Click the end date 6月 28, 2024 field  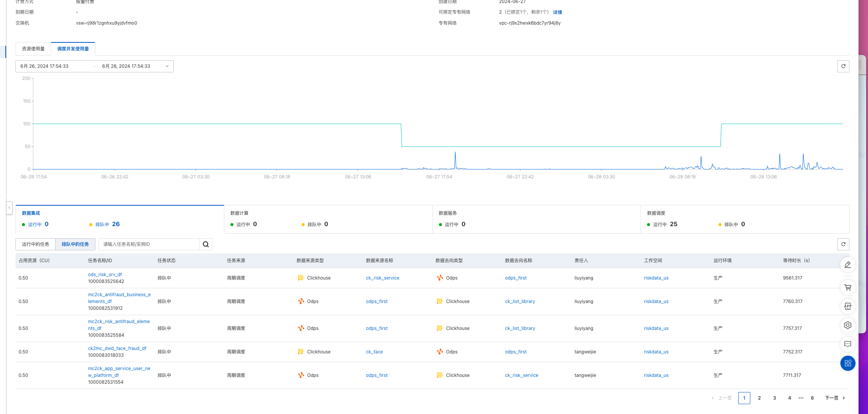point(126,66)
